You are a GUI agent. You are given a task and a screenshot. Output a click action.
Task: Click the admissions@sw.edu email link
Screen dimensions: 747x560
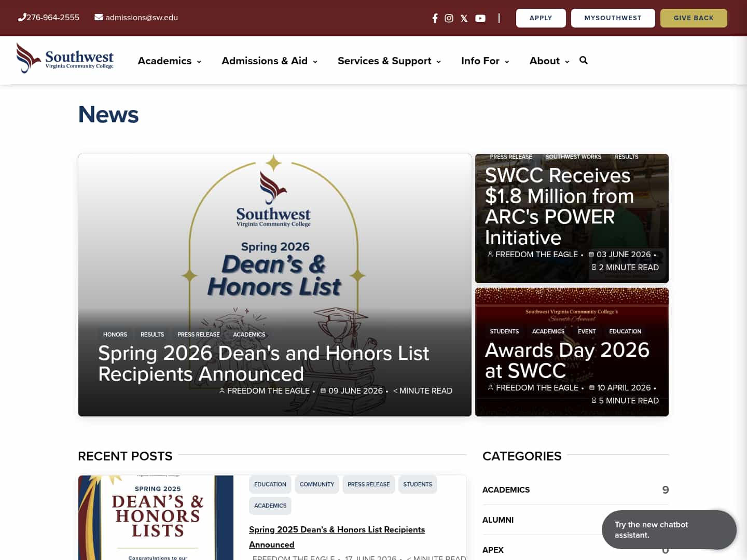click(142, 17)
